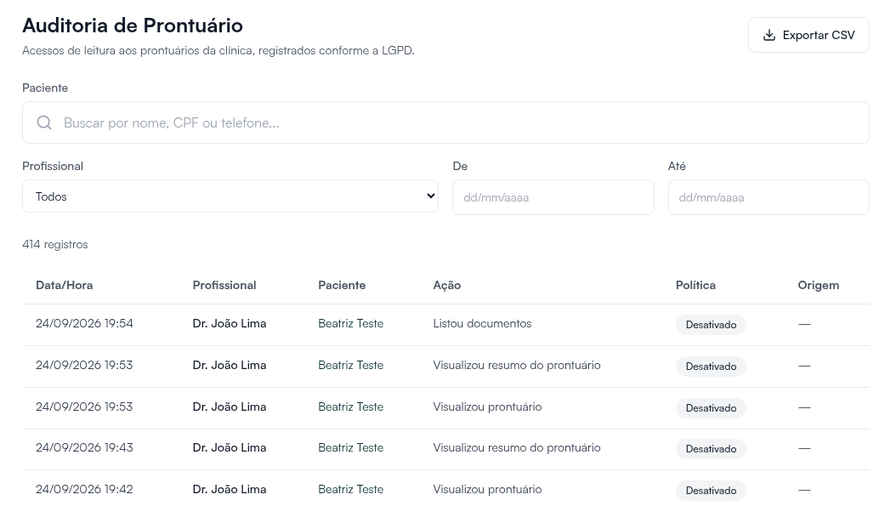Screen dimensions: 885x506
Task: Click the Profissional column header in table
Action: pos(224,285)
